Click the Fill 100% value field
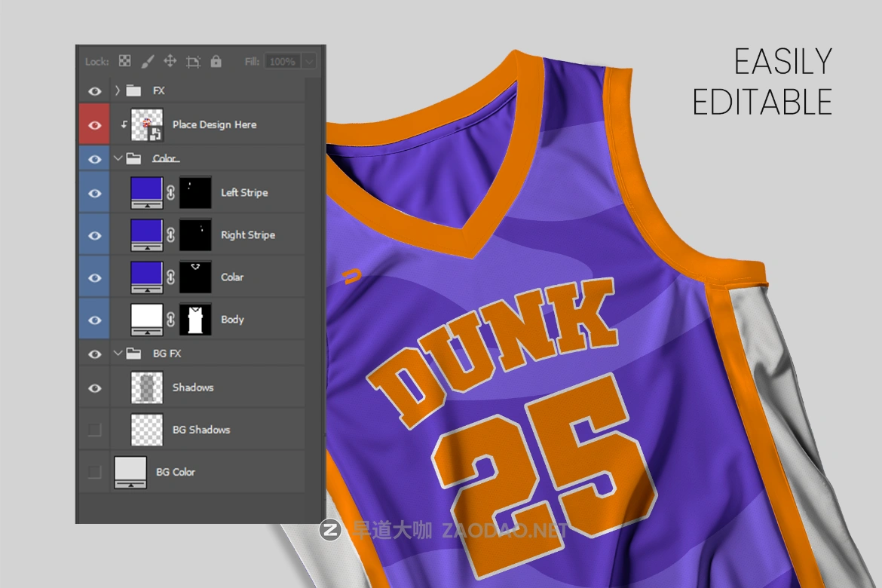The image size is (882, 588). [283, 62]
